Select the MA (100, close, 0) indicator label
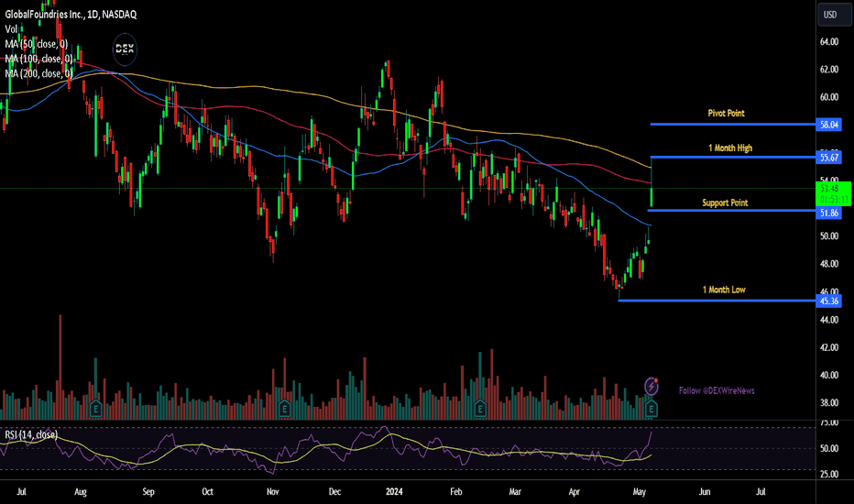The width and height of the screenshot is (854, 504). pyautogui.click(x=38, y=59)
